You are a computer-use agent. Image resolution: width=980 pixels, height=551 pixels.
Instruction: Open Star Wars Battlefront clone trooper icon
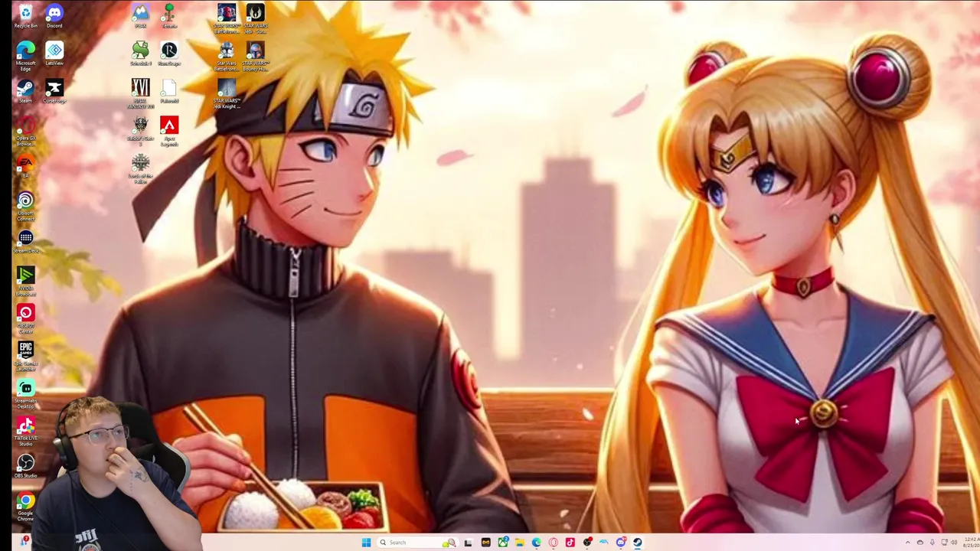click(227, 56)
